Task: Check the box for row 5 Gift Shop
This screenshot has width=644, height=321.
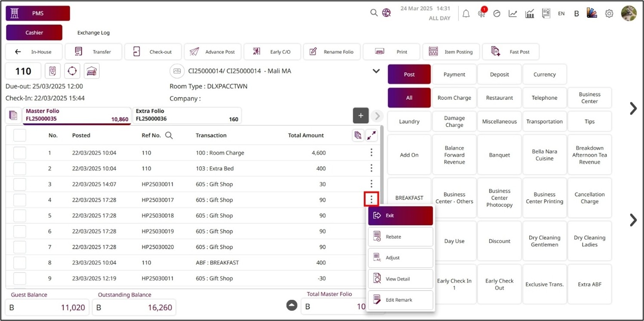Action: [x=20, y=216]
